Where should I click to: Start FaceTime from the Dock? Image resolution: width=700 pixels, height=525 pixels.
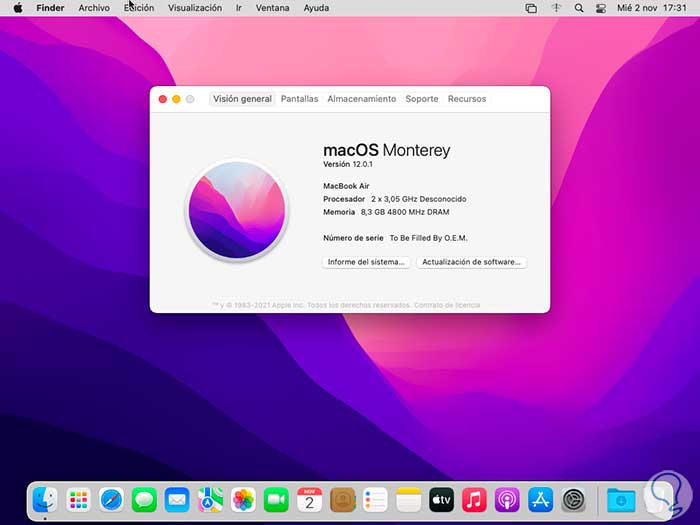[276, 500]
